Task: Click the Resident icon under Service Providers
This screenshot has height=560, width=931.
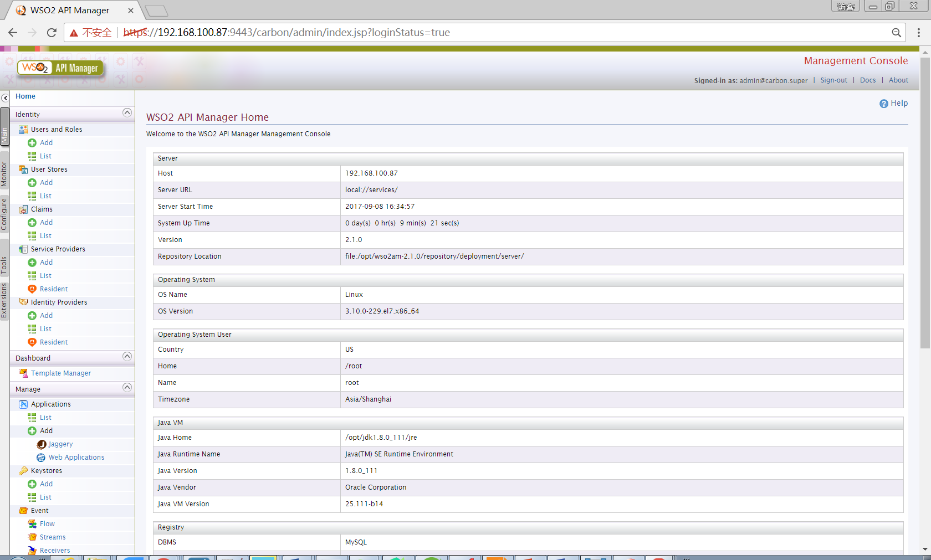Action: tap(32, 289)
